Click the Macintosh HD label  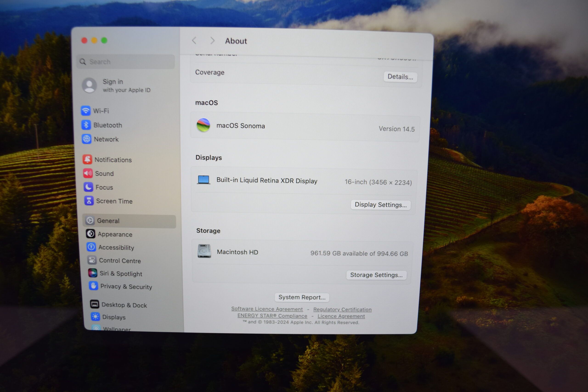237,252
